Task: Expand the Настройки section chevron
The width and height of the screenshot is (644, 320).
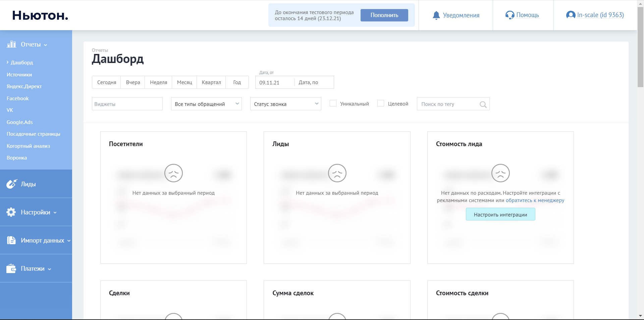Action: coord(55,212)
